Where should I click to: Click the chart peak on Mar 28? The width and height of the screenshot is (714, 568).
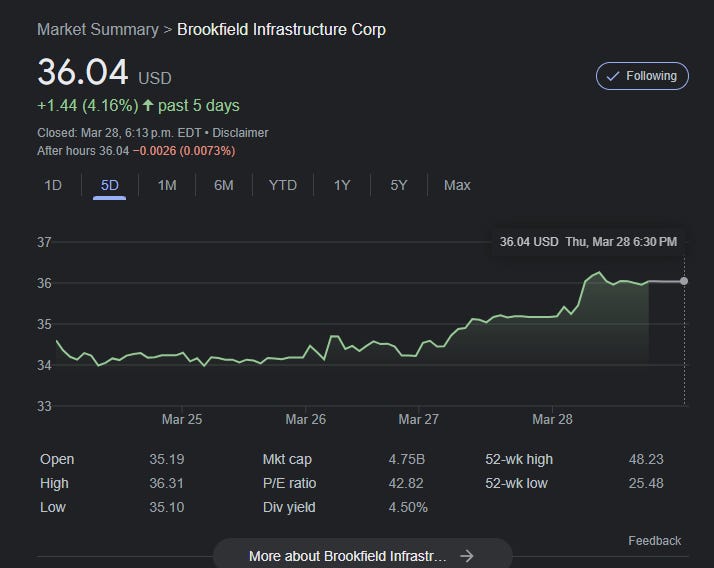tap(599, 272)
